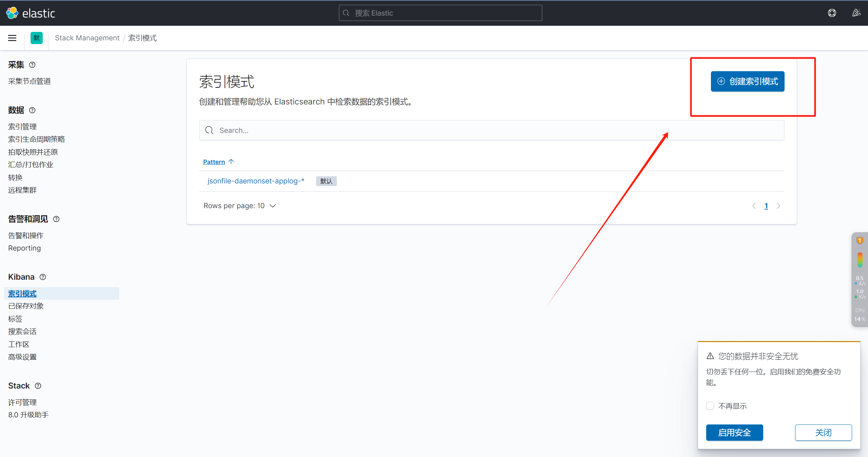This screenshot has width=868, height=457.
Task: Open 告警和操作 in sidebar
Action: 26,236
